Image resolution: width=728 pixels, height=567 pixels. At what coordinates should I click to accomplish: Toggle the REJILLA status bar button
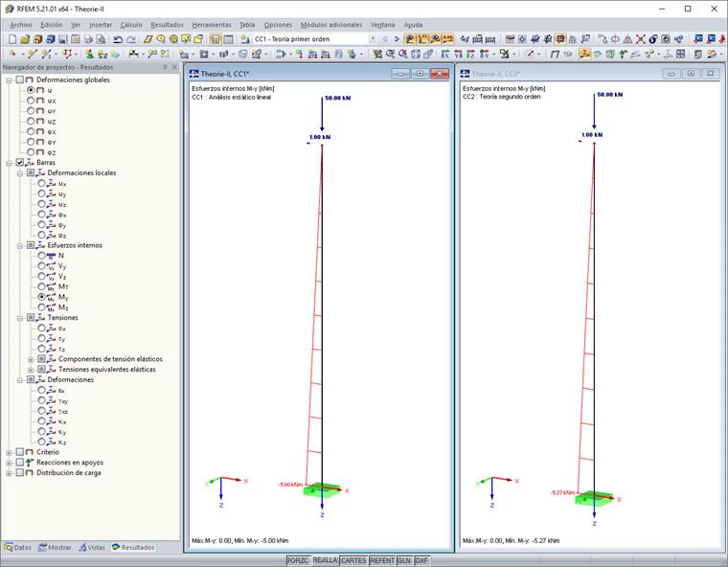pos(325,560)
